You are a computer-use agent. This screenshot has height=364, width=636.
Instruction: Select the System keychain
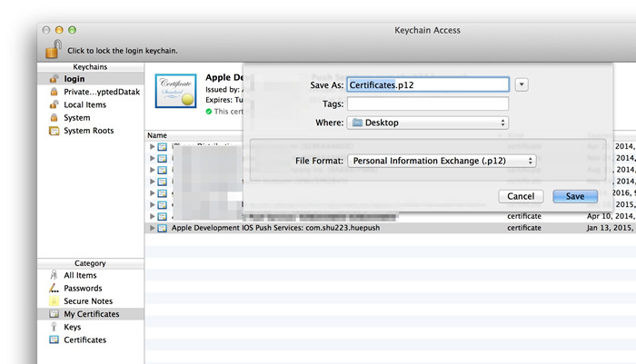click(91, 117)
